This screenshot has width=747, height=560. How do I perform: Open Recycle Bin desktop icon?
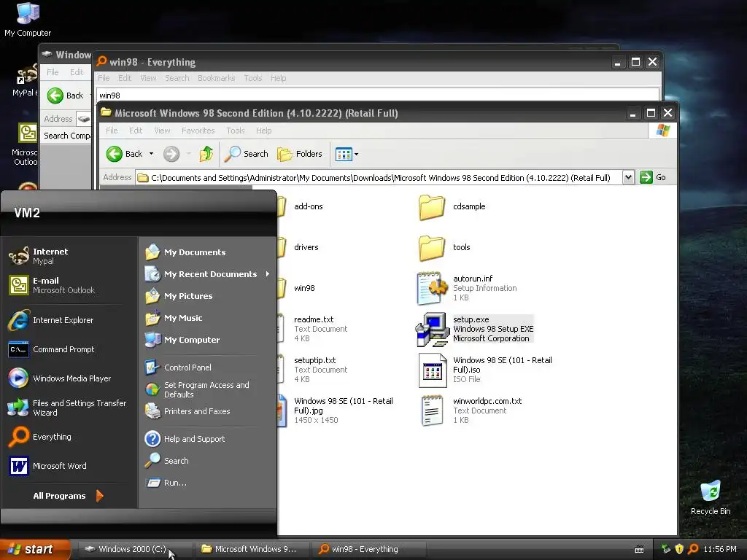click(x=711, y=498)
